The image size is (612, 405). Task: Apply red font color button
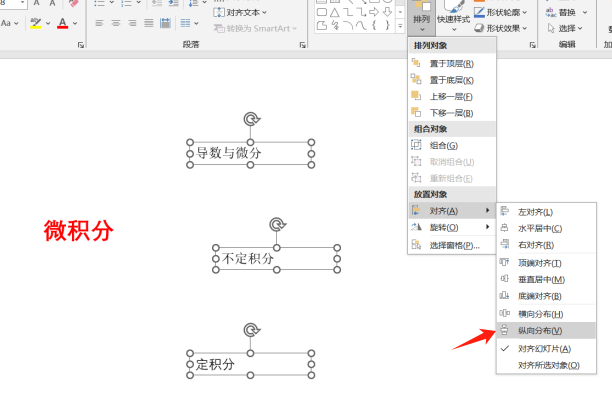point(62,23)
